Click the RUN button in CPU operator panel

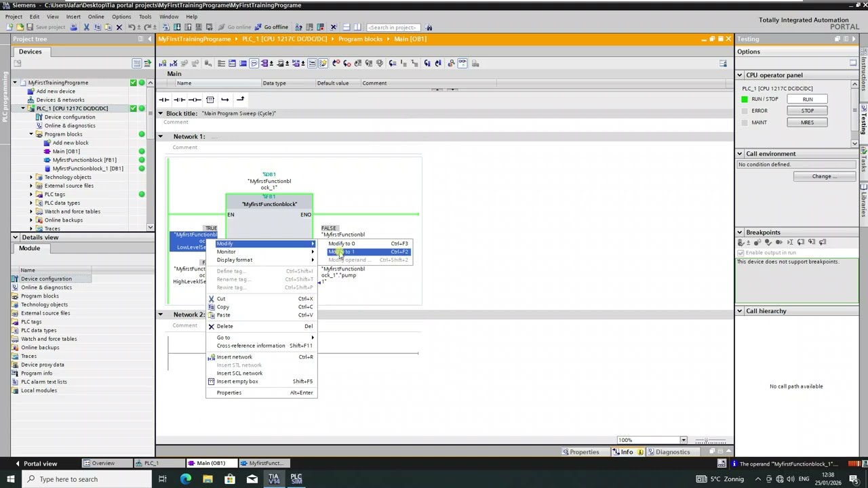808,100
